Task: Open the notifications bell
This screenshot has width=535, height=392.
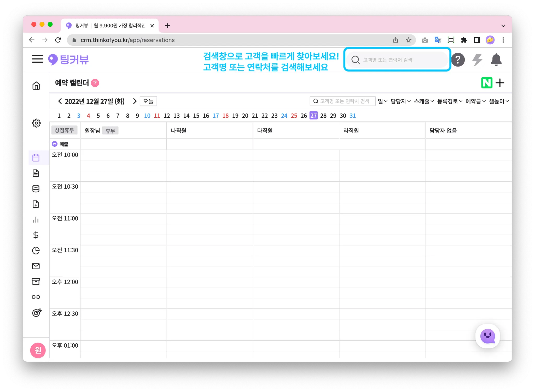Action: pyautogui.click(x=496, y=60)
